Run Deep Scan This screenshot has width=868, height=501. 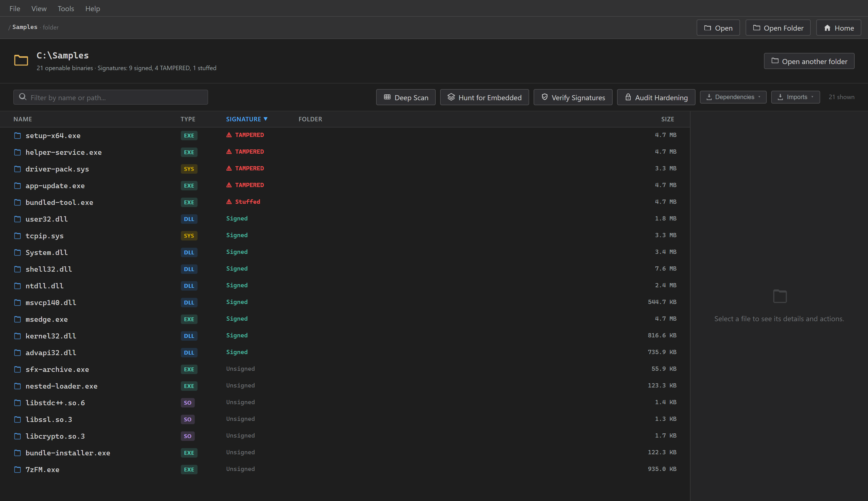click(406, 97)
